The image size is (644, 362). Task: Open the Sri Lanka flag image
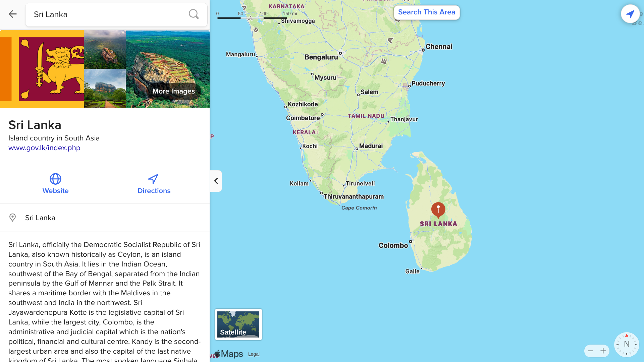click(x=42, y=69)
